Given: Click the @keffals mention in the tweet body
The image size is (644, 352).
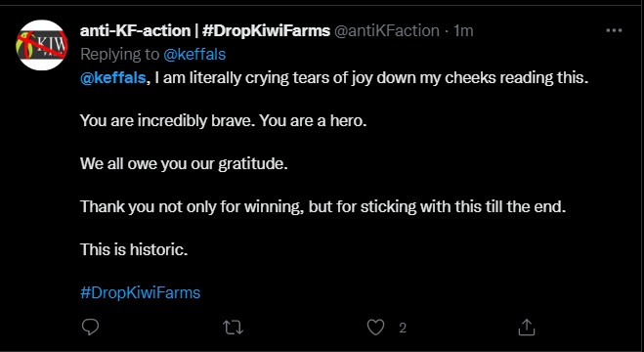Looking at the screenshot, I should point(113,77).
